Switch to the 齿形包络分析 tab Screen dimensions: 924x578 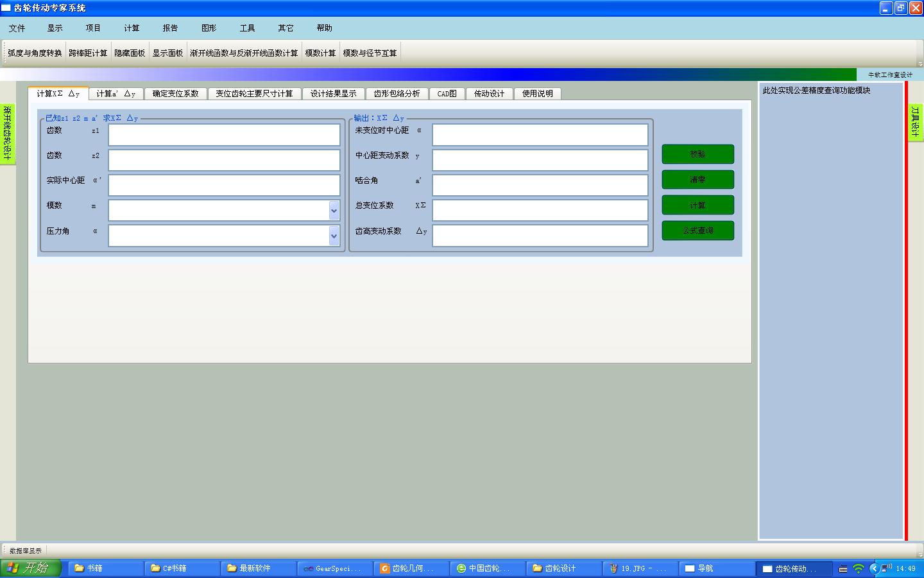[397, 94]
